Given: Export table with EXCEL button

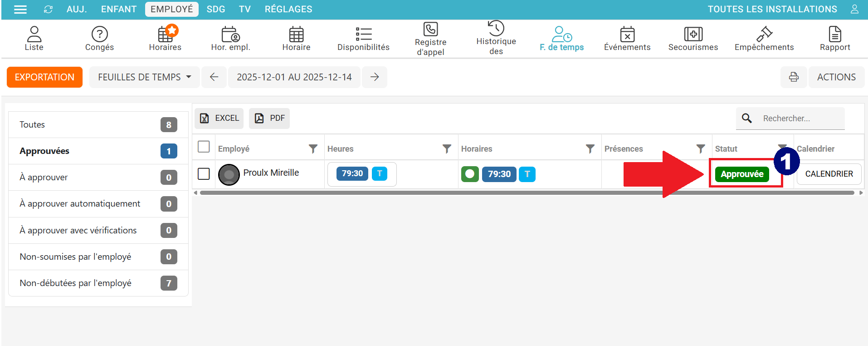Looking at the screenshot, I should click(x=219, y=119).
